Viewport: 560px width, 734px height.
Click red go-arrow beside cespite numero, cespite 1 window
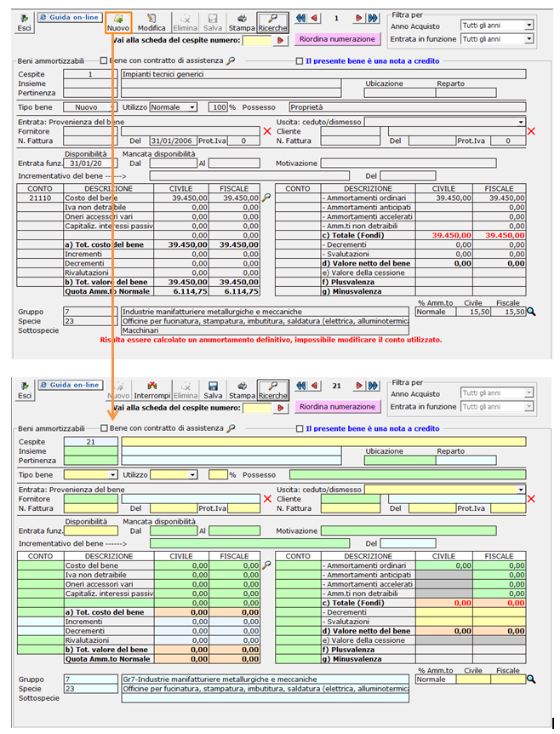(x=280, y=41)
